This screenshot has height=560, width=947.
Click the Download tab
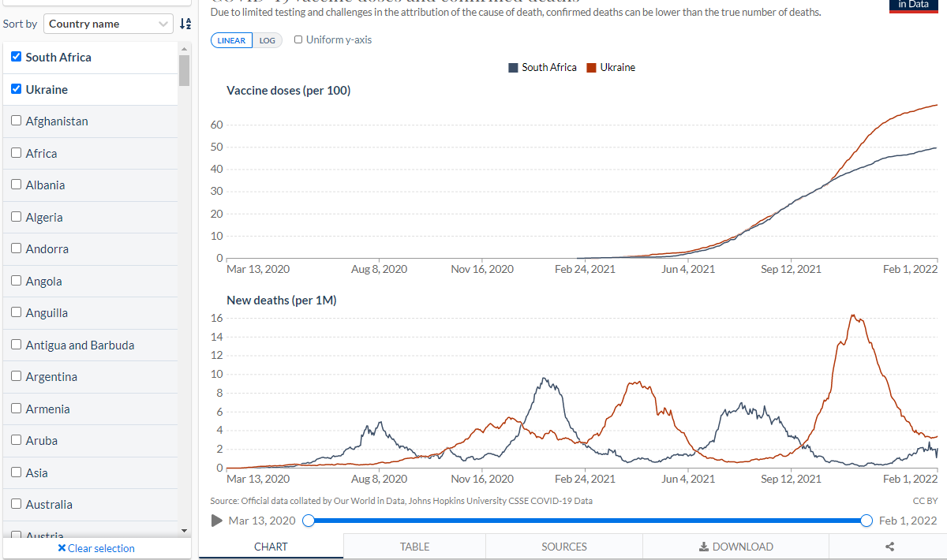coord(736,547)
